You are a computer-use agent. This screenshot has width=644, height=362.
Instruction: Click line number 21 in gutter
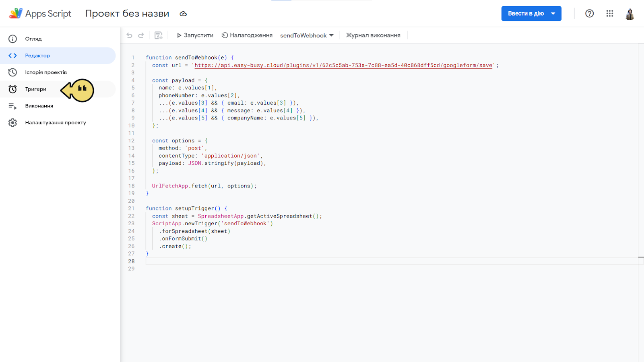click(131, 208)
